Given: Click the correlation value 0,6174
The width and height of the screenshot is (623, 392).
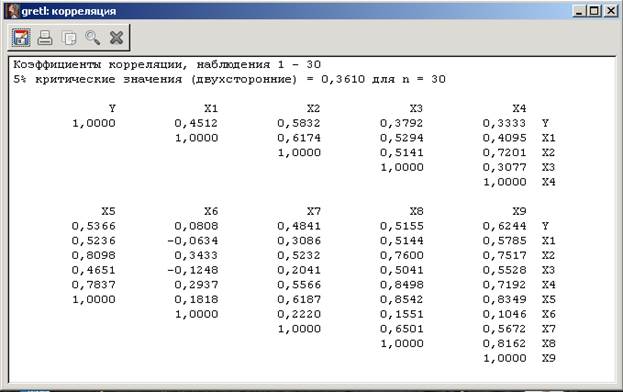Looking at the screenshot, I should click(x=299, y=138).
